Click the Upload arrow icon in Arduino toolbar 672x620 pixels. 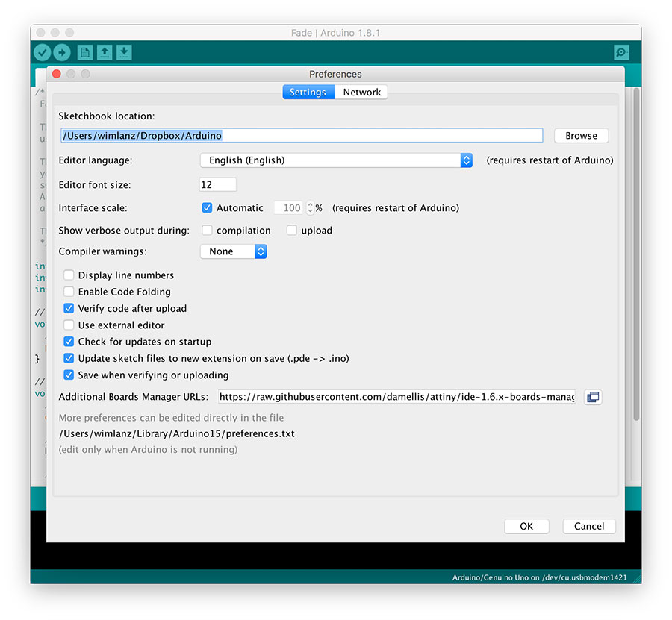(x=62, y=53)
